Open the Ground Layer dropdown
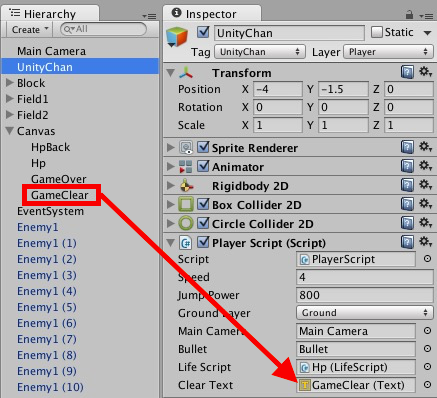 365,313
